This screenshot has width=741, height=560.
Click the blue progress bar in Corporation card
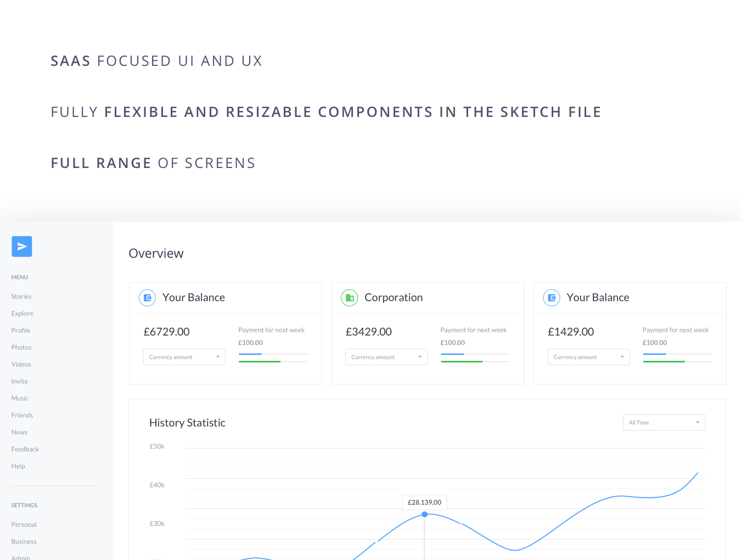tap(453, 354)
